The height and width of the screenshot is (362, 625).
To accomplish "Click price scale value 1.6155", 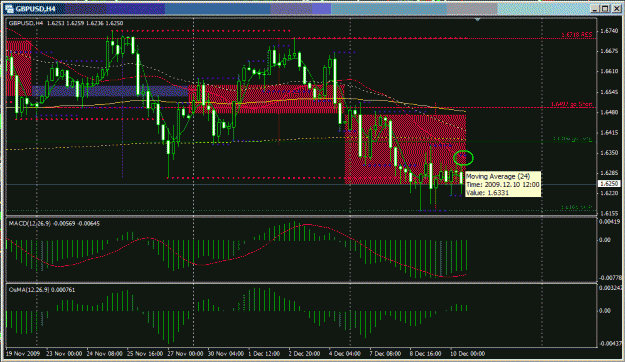I will pyautogui.click(x=609, y=213).
